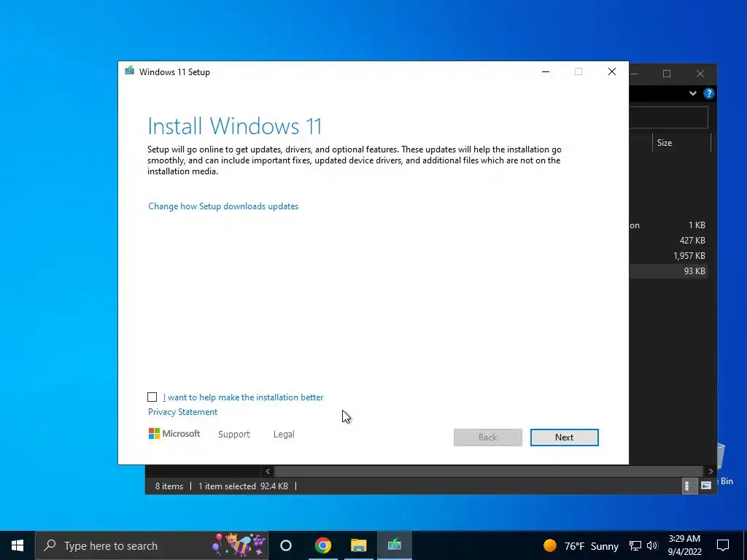Click the volume speaker tray icon

point(652,545)
